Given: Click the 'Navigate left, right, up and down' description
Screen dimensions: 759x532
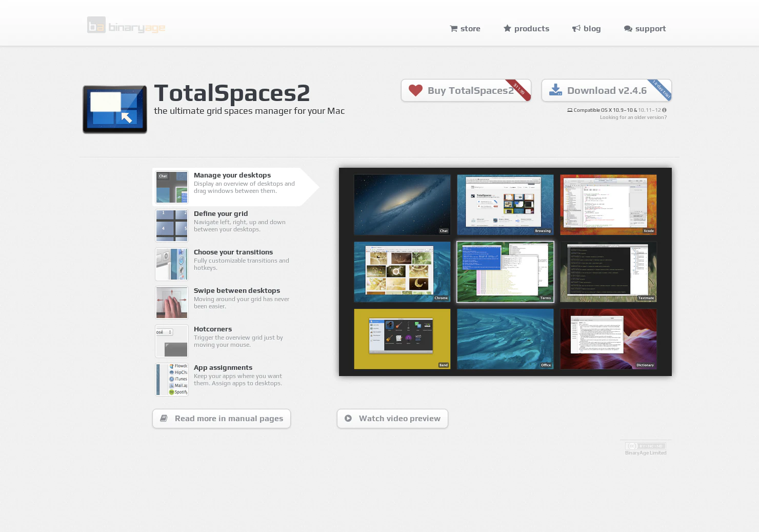Looking at the screenshot, I should (239, 226).
